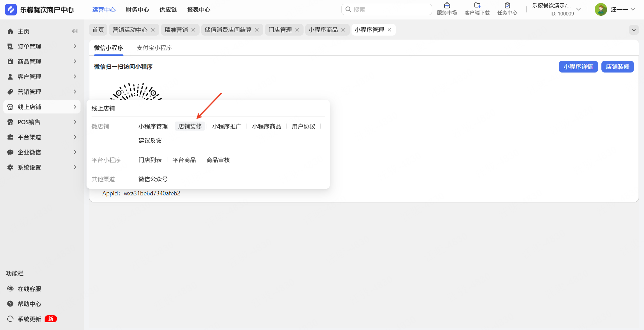Viewport: 644px width, 330px height.
Task: Close the 营销活动中心 tab
Action: point(153,30)
